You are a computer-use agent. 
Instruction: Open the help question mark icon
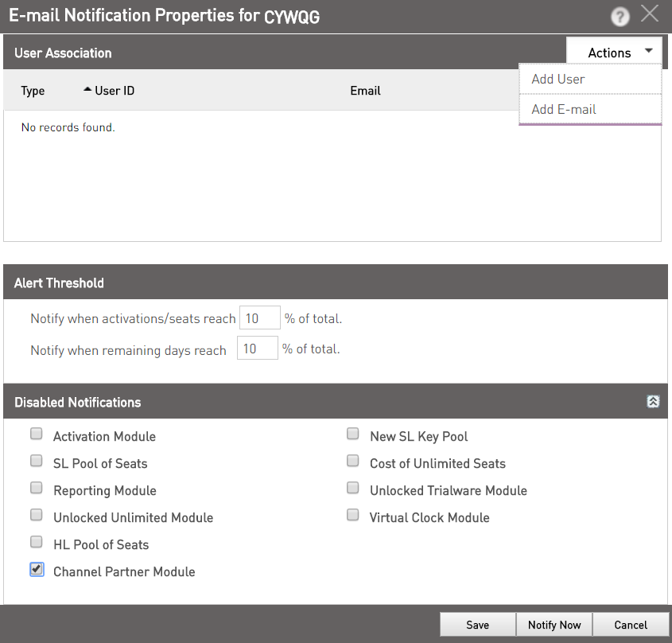[620, 18]
